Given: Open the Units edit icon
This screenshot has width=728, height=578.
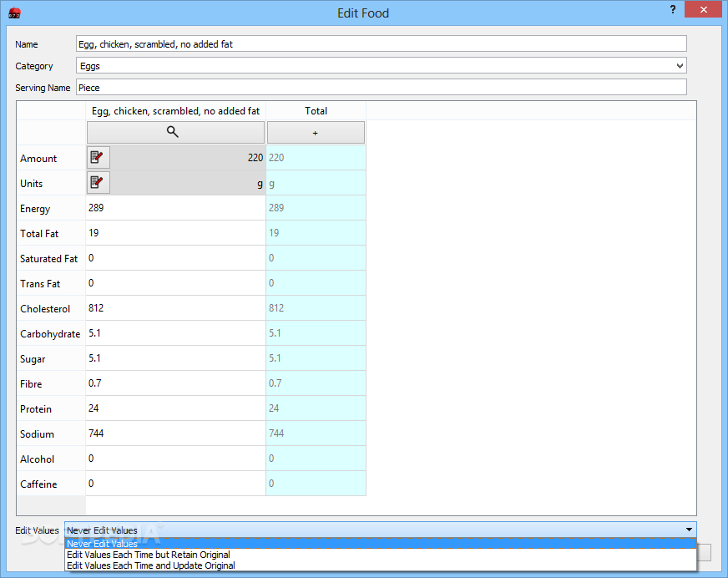Looking at the screenshot, I should pos(98,183).
